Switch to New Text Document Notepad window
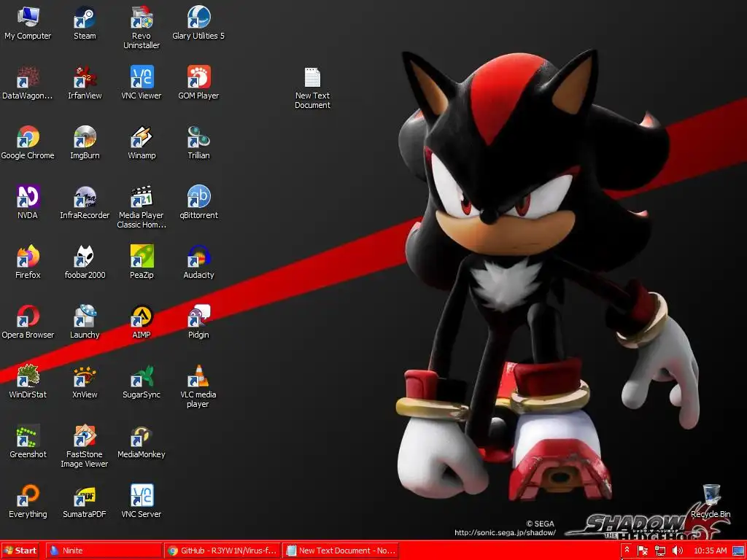 pyautogui.click(x=341, y=551)
